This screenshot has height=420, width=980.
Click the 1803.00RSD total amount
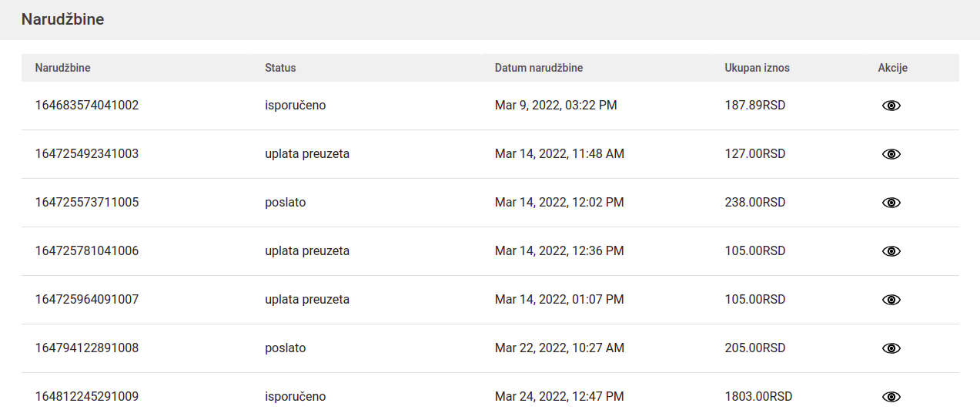click(758, 397)
